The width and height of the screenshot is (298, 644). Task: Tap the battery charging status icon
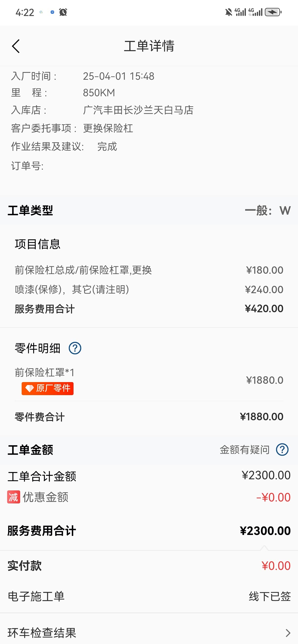[x=273, y=12]
